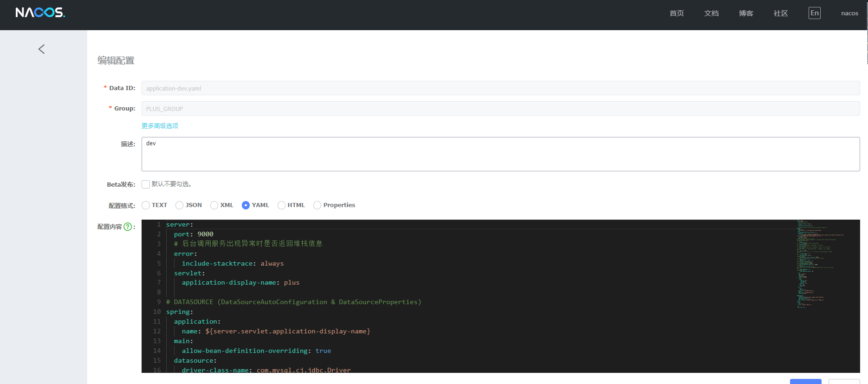The image size is (868, 384).
Task: Select the TEXT format radio button
Action: point(146,205)
